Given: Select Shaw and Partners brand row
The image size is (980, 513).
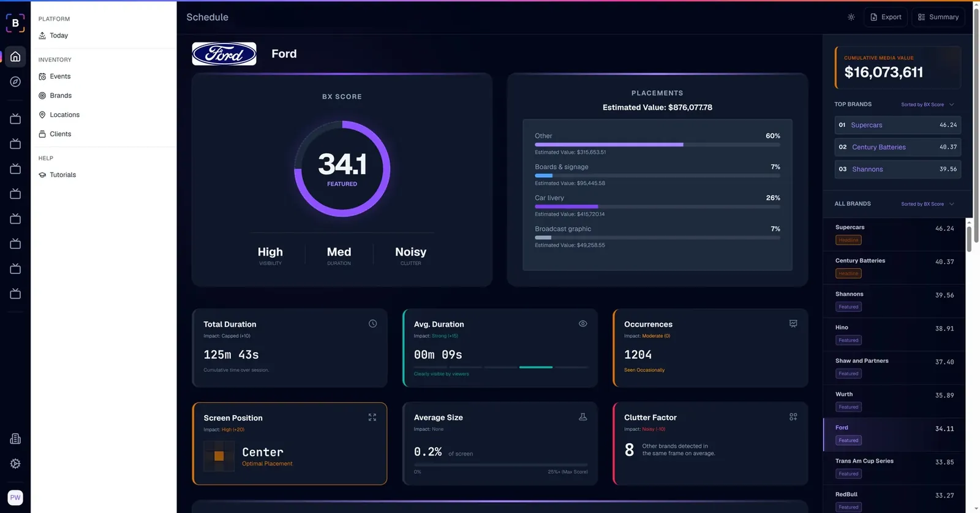Looking at the screenshot, I should coord(894,368).
